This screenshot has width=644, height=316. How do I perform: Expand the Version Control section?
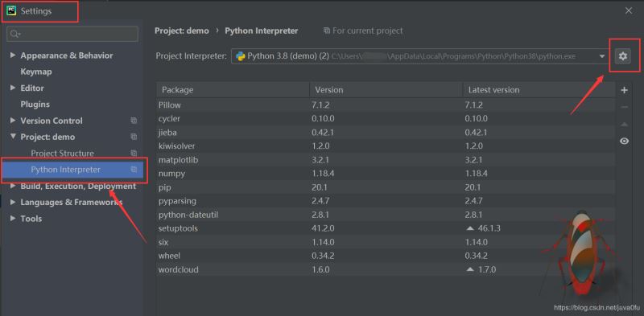pyautogui.click(x=13, y=121)
